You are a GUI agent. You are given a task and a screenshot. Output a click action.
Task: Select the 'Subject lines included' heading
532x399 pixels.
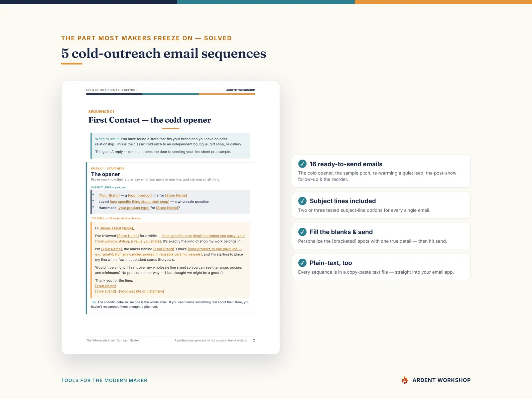(342, 201)
